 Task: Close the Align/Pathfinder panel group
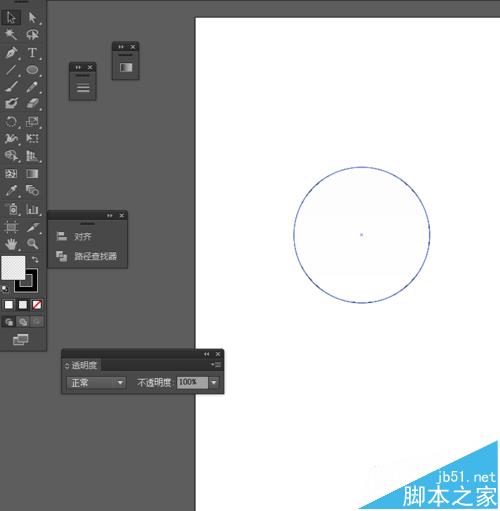(x=122, y=216)
